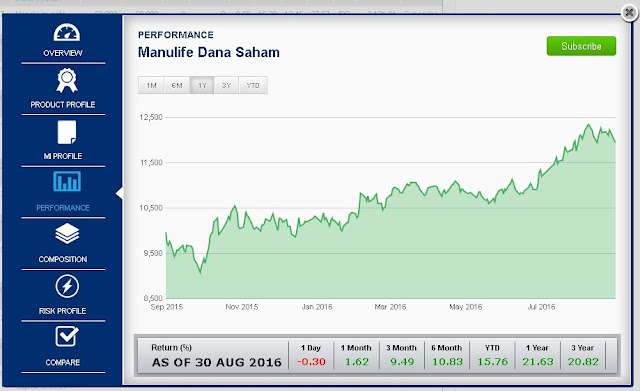Screen dimensions: 640x391
Task: Open the Composition layers icon
Action: [x=67, y=233]
